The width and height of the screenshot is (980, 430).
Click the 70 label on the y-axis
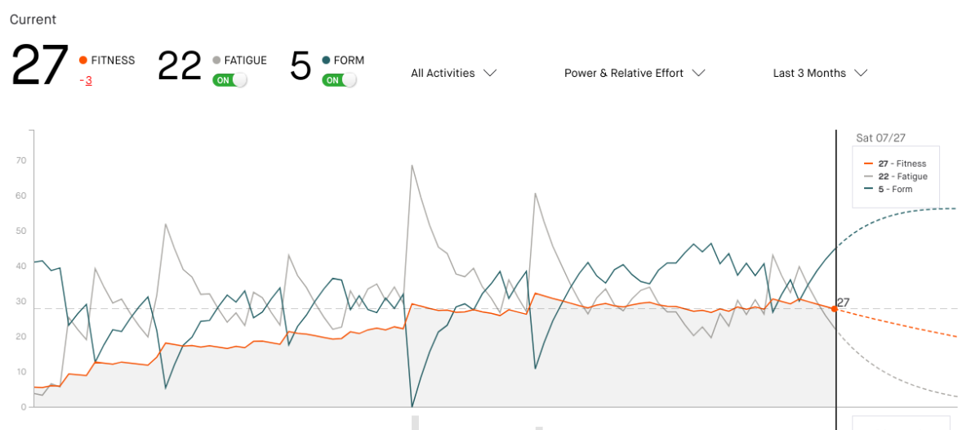tap(21, 161)
